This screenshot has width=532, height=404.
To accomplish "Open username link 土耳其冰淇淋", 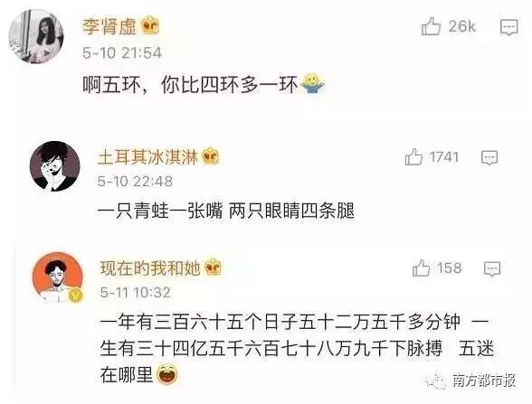I will tap(148, 157).
